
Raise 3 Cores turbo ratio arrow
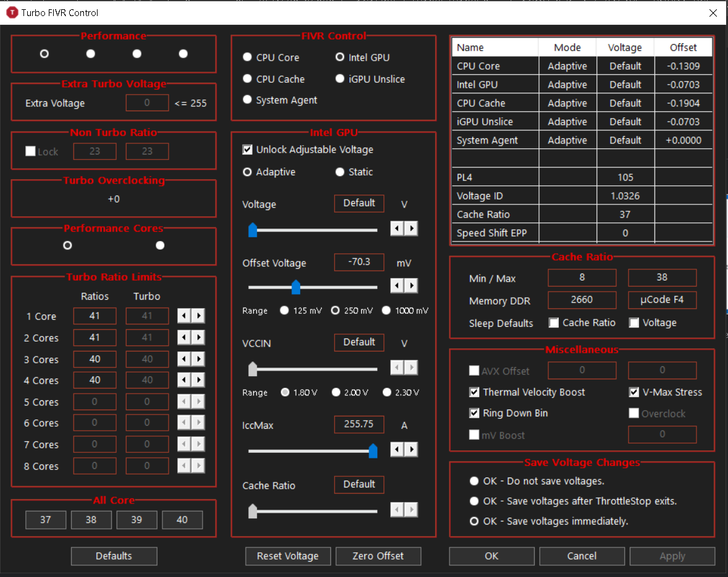(x=199, y=359)
